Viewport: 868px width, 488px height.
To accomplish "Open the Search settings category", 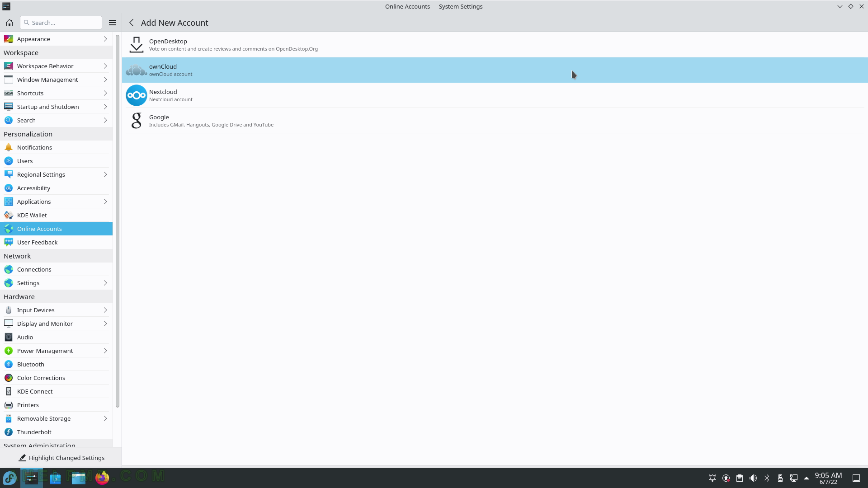I will tap(56, 120).
